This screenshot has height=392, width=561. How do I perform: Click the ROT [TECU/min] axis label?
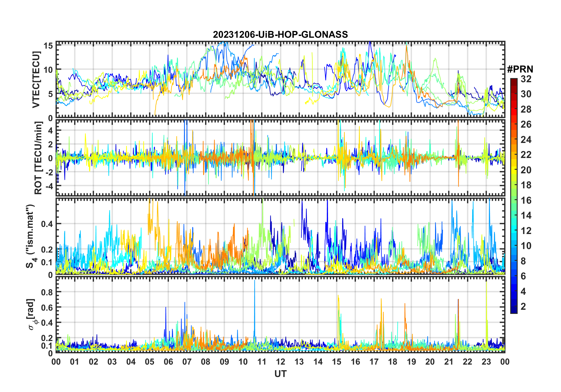click(x=38, y=158)
